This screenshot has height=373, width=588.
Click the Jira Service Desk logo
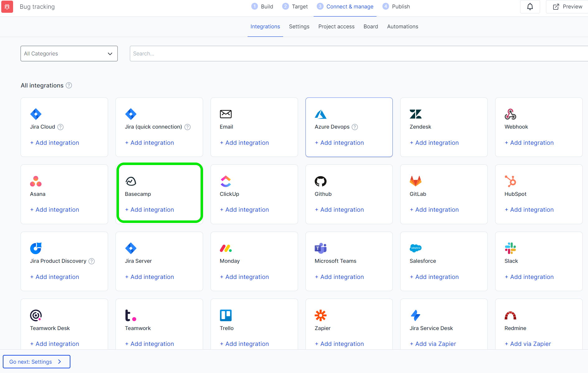(x=415, y=315)
